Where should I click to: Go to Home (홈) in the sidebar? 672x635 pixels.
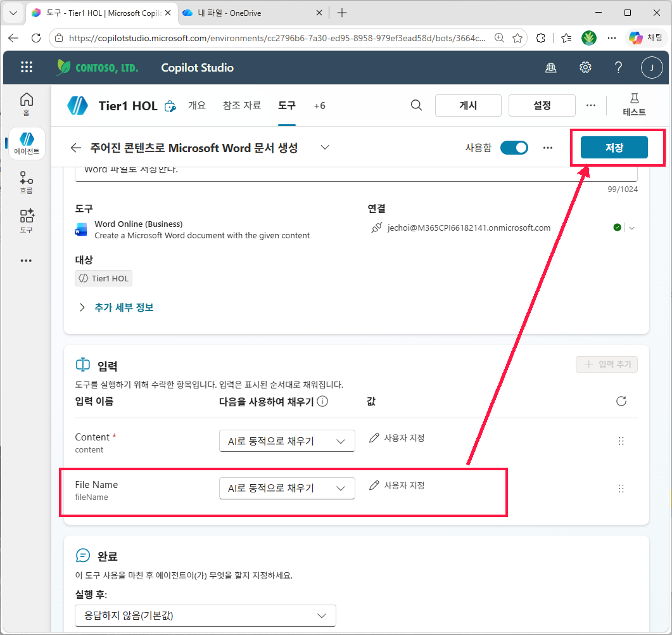(x=27, y=104)
